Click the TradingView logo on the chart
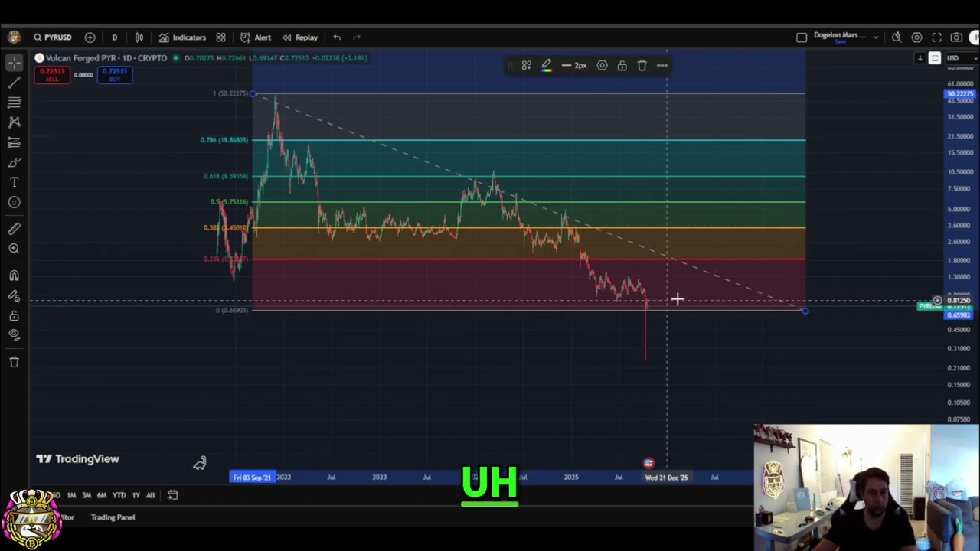This screenshot has height=551, width=980. (77, 459)
